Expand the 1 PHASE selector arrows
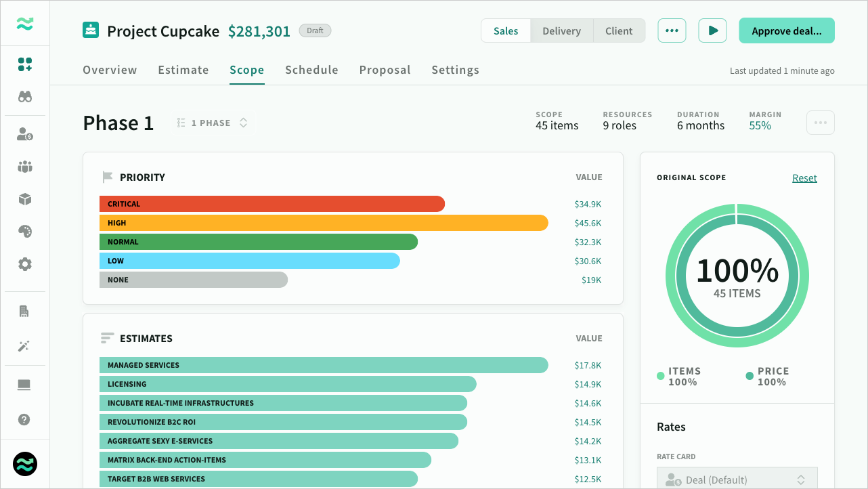868x489 pixels. click(244, 123)
